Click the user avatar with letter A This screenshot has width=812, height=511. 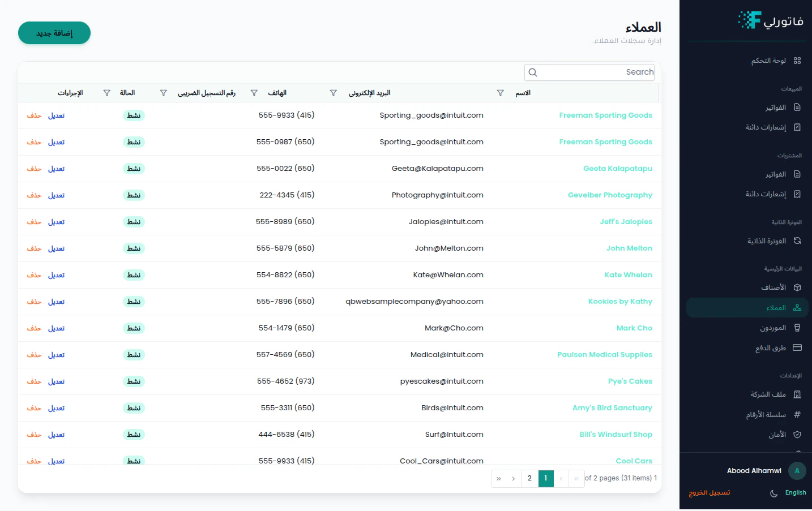[797, 471]
